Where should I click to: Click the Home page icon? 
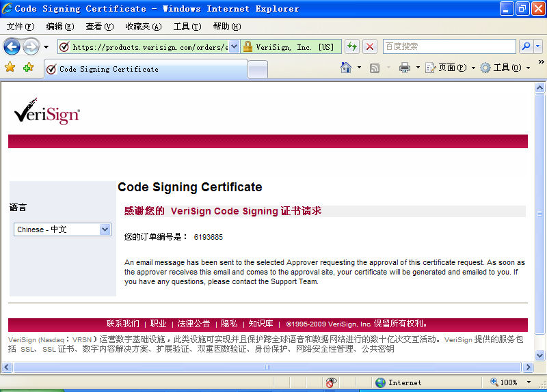[346, 68]
